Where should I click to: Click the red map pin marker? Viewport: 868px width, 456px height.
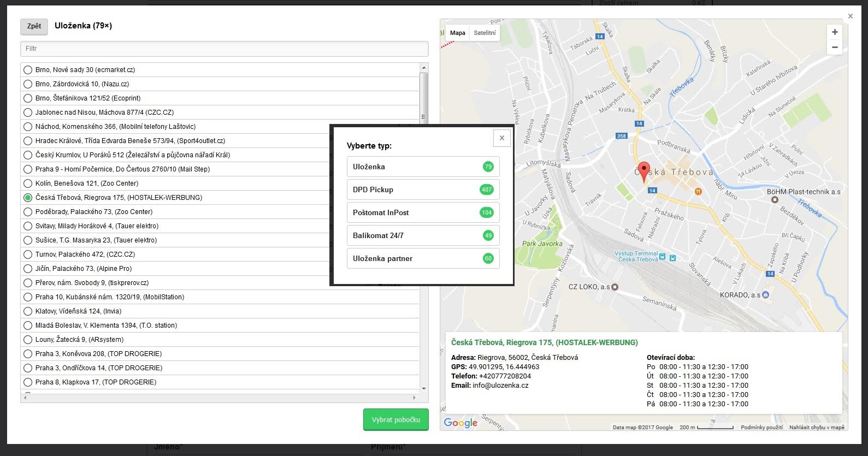point(644,171)
